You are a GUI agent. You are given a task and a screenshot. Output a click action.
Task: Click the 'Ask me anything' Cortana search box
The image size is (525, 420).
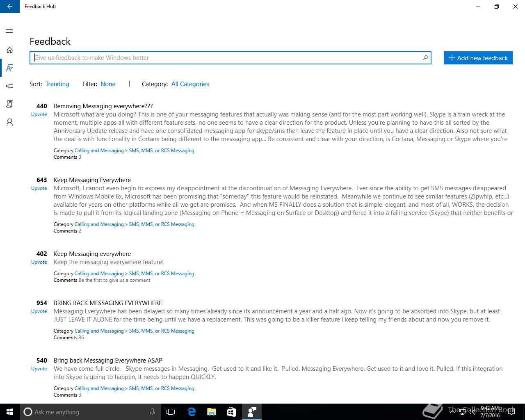[89, 412]
